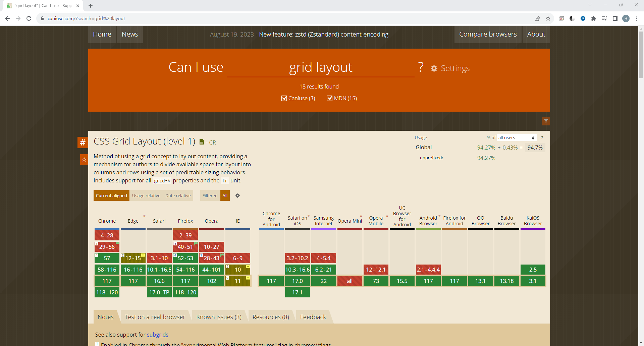Follow the subgrids link
Screen dimensions: 644x346
158,335
